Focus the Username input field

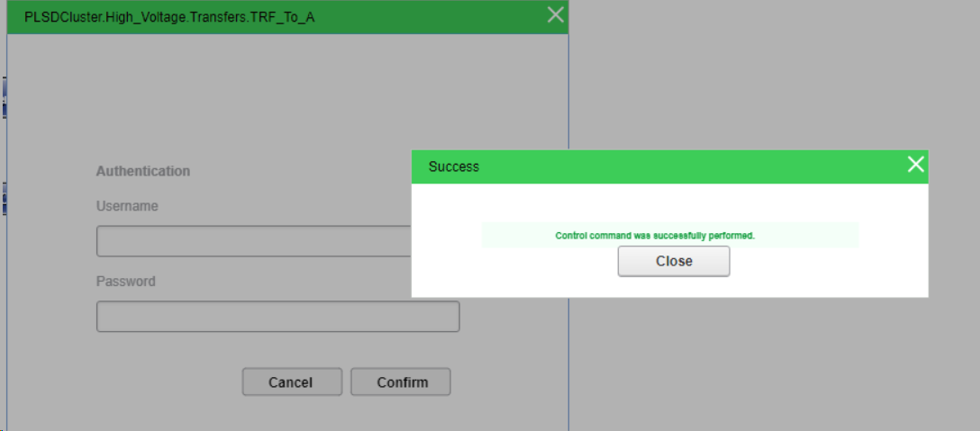[x=254, y=241]
